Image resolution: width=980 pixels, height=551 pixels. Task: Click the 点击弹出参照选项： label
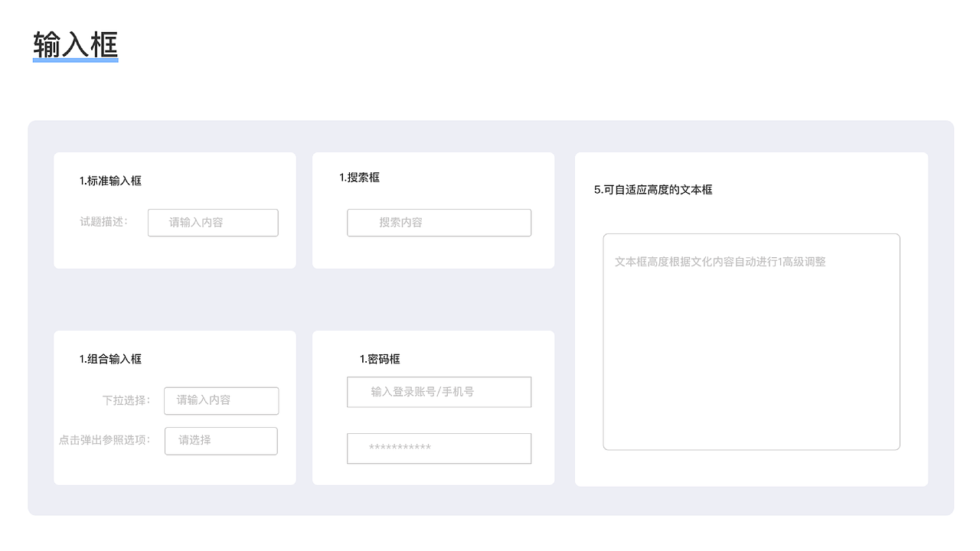pos(105,440)
